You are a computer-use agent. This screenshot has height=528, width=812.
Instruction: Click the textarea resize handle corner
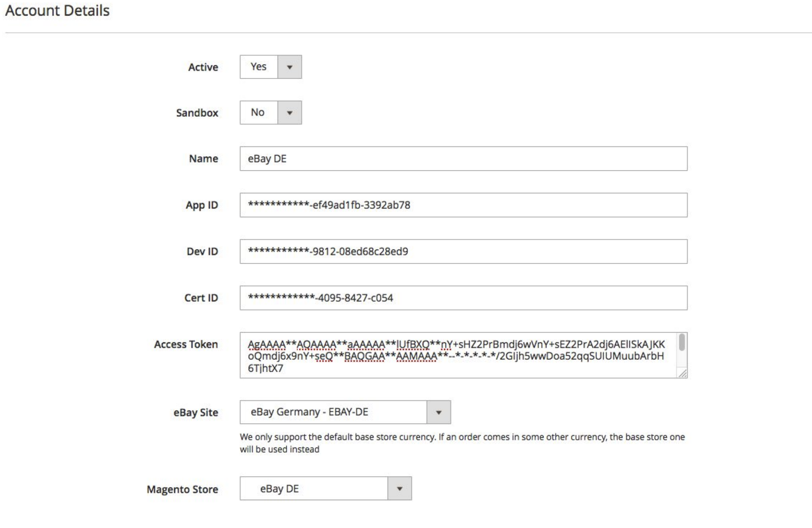[683, 373]
